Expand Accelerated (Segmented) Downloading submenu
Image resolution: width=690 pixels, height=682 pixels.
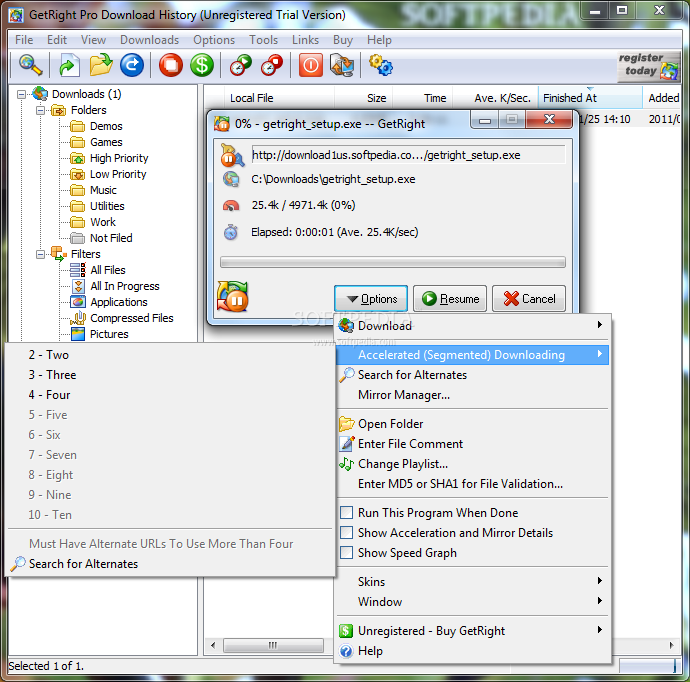473,355
